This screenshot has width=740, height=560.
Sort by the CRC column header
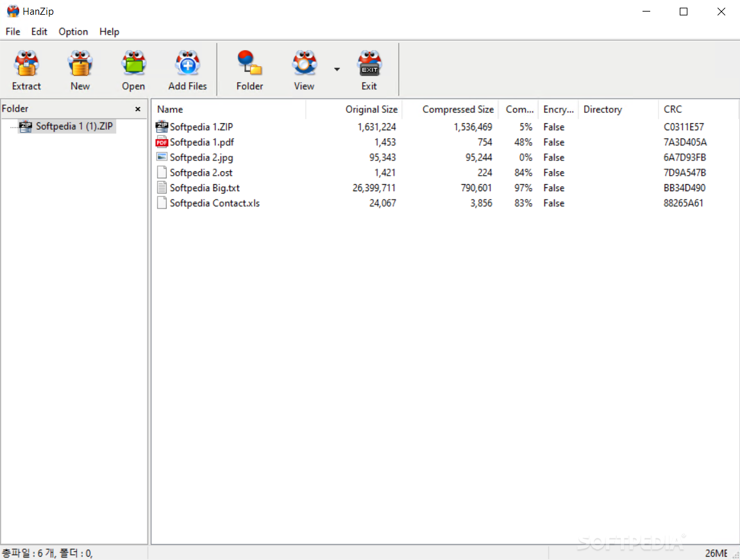[698, 109]
